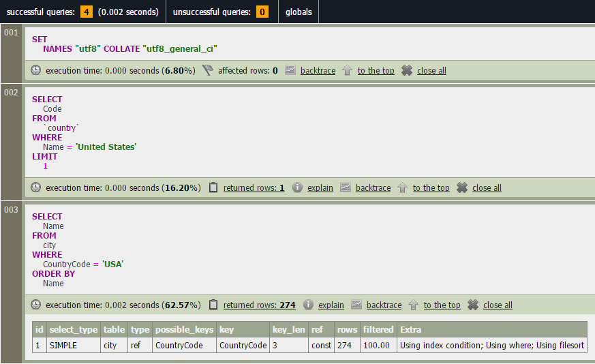Click clipboard icon beside returned rows: 274
The width and height of the screenshot is (595, 364).
pos(213,305)
